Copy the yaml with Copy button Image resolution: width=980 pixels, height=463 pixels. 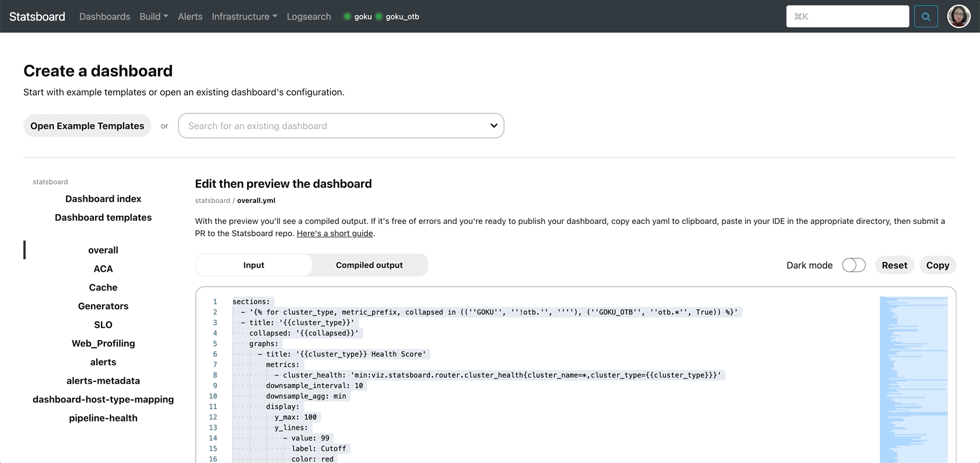tap(937, 265)
